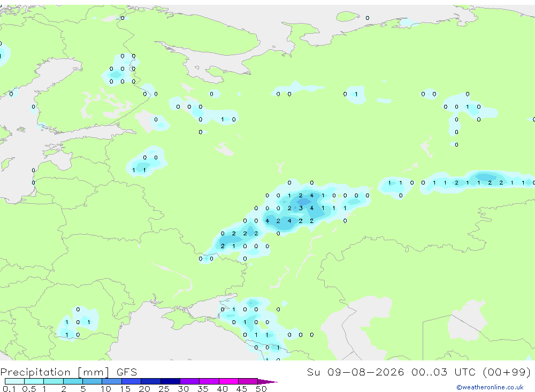
Task: Click the 40–45 mm magenta legend swatch
Action: (x=228, y=381)
